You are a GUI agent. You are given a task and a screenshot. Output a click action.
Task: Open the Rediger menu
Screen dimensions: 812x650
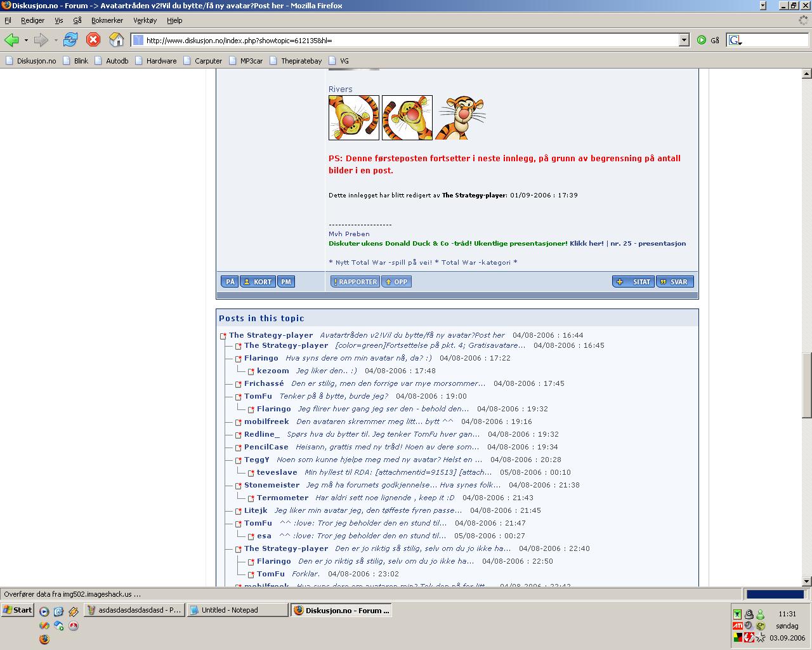32,20
